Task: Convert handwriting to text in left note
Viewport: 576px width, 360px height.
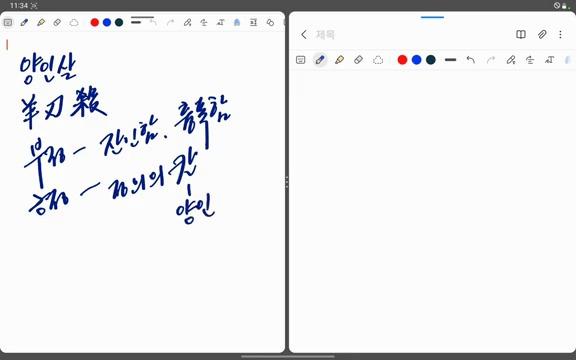Action: (220, 22)
